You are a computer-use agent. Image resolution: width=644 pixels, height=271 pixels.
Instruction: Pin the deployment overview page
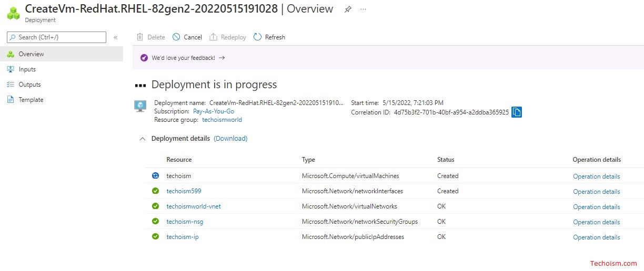[x=348, y=9]
